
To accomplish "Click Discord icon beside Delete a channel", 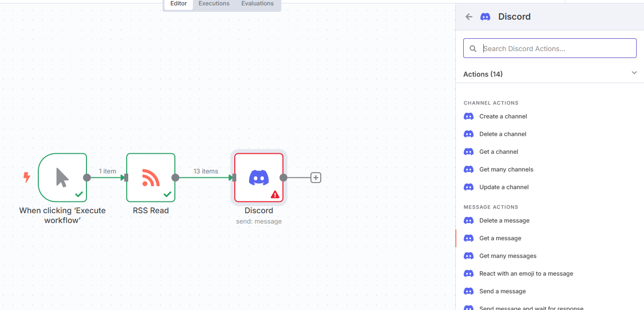I will 469,134.
